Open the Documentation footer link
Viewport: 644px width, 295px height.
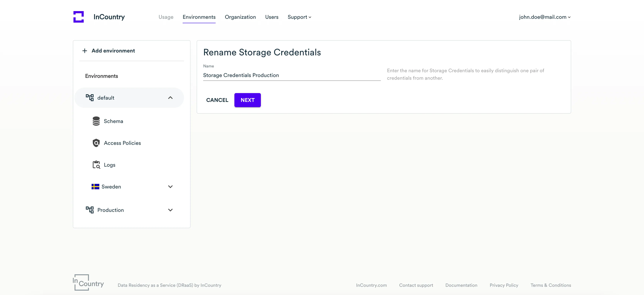[x=461, y=285]
